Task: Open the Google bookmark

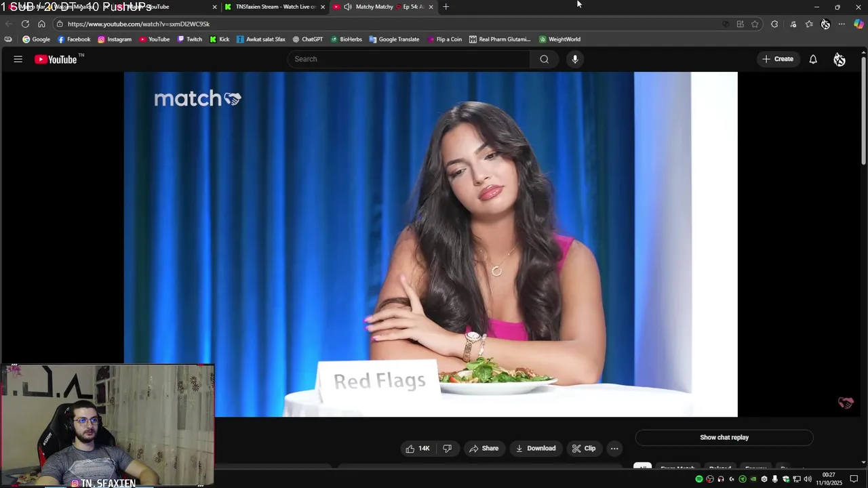Action: click(x=36, y=39)
